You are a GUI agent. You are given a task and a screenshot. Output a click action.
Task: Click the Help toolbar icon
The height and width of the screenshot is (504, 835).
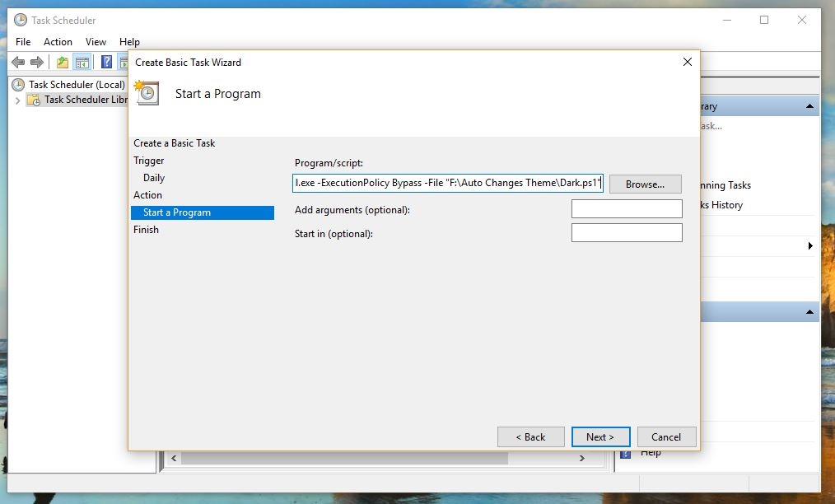[106, 63]
